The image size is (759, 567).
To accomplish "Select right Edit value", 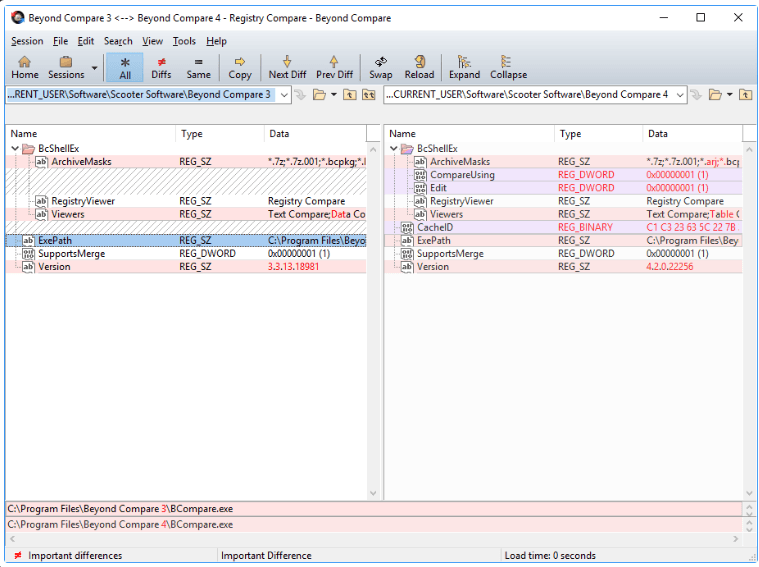I will pyautogui.click(x=563, y=188).
